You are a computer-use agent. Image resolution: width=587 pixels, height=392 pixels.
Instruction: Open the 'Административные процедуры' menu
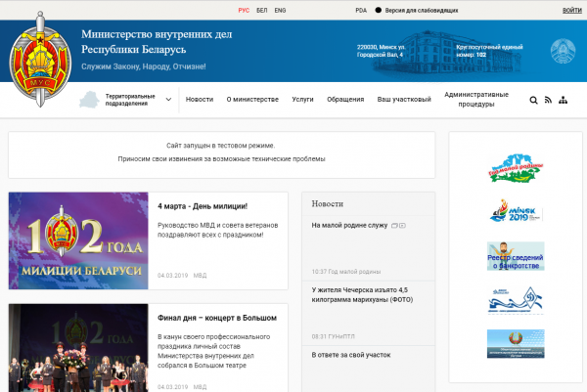tap(475, 100)
